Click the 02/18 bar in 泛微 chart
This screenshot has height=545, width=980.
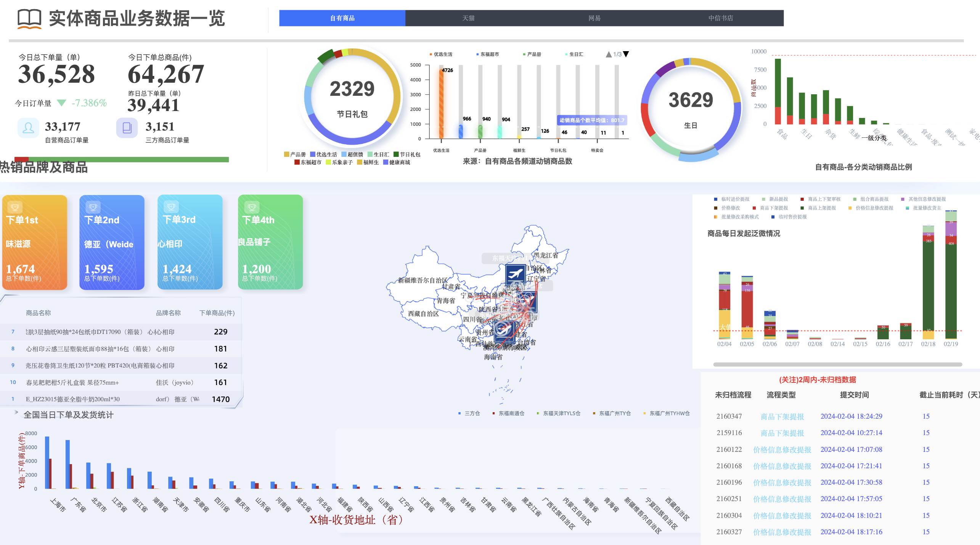(928, 282)
